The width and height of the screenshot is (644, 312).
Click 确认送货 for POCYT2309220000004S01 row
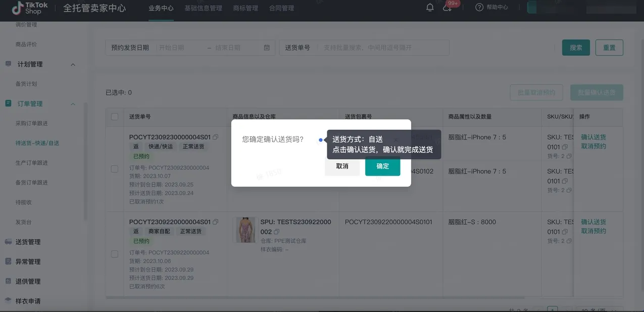(593, 222)
